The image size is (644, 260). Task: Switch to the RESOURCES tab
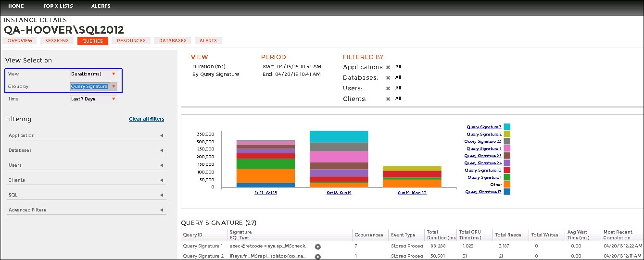[131, 41]
